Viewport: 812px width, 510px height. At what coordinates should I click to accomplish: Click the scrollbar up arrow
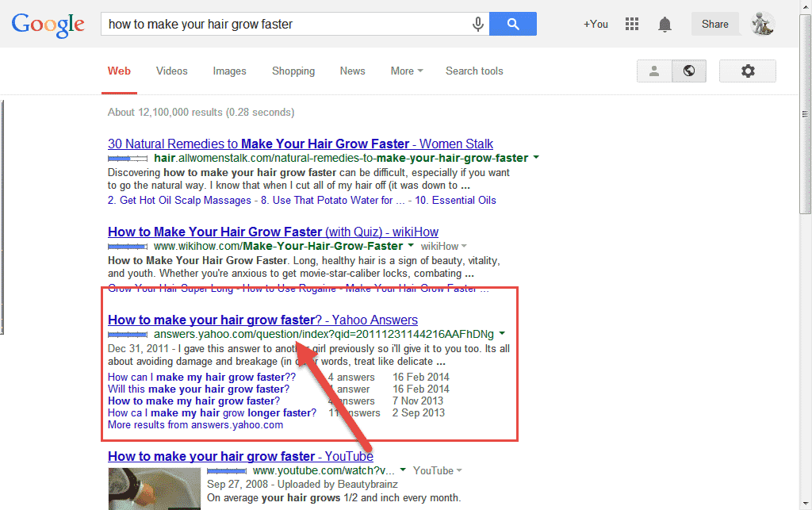pyautogui.click(x=806, y=6)
